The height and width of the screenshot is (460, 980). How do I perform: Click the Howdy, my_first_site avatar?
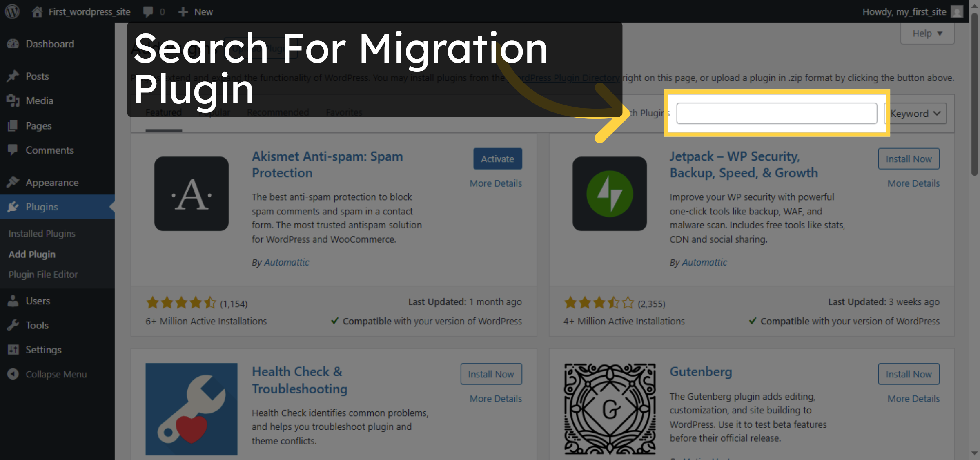pos(957,11)
